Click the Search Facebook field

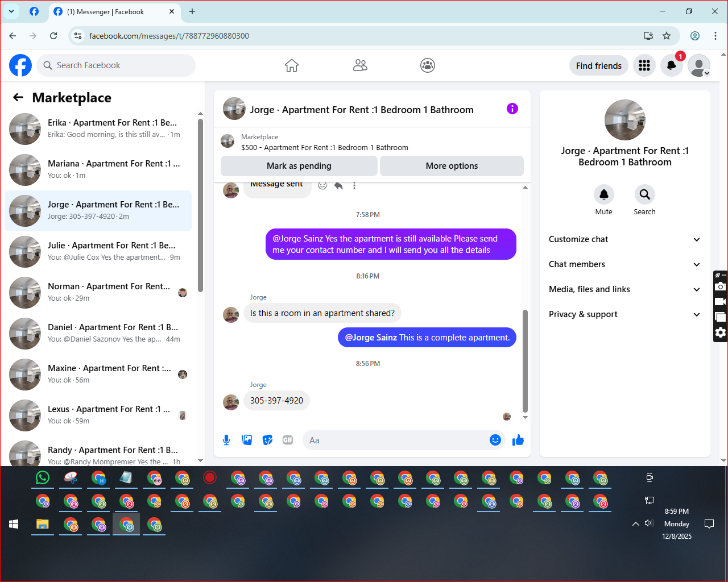[x=116, y=65]
